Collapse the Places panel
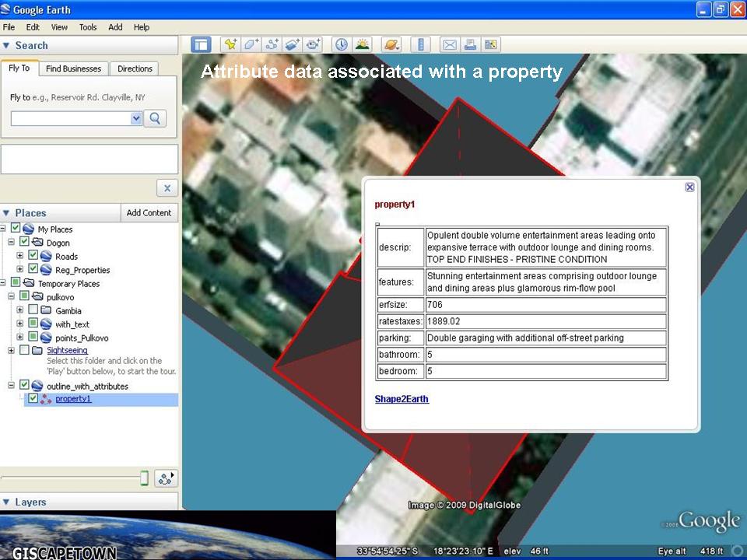 pos(7,213)
